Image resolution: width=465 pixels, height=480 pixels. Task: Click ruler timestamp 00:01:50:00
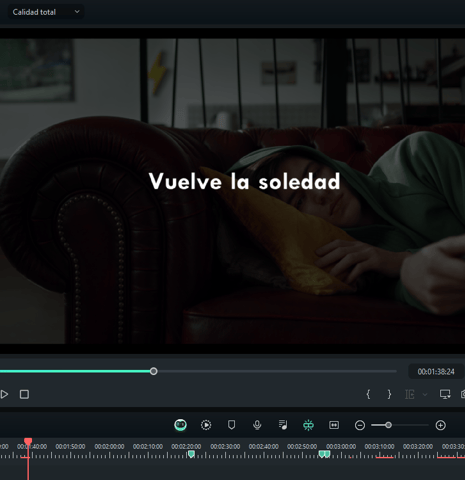(70, 446)
